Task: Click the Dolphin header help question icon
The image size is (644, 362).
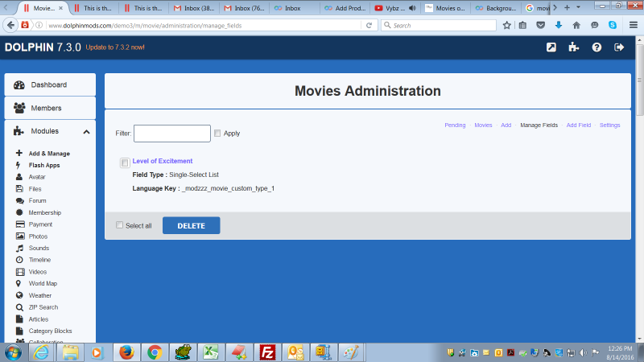Action: tap(597, 47)
